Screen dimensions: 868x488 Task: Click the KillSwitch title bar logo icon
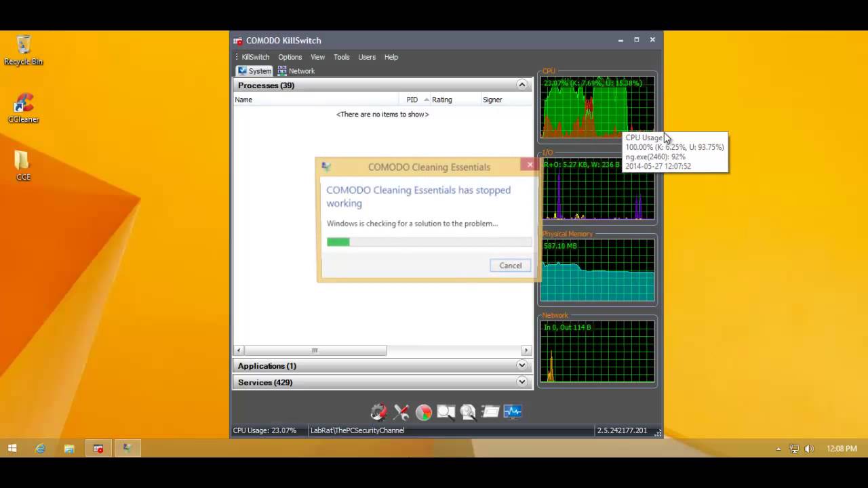[x=238, y=41]
